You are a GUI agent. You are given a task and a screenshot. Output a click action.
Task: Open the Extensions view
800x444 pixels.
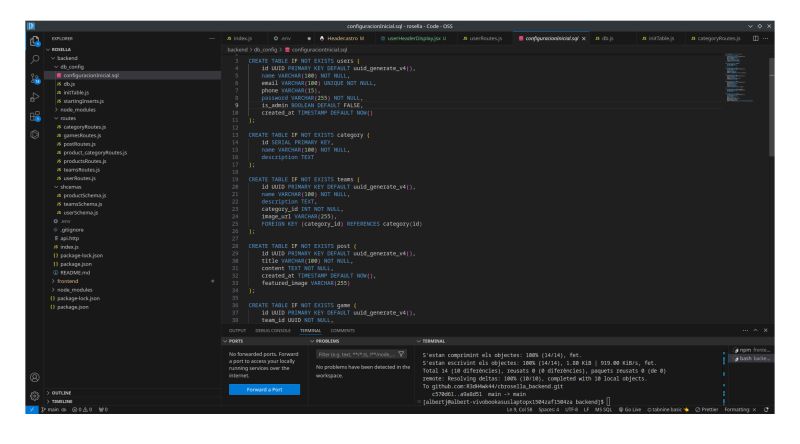pos(35,116)
